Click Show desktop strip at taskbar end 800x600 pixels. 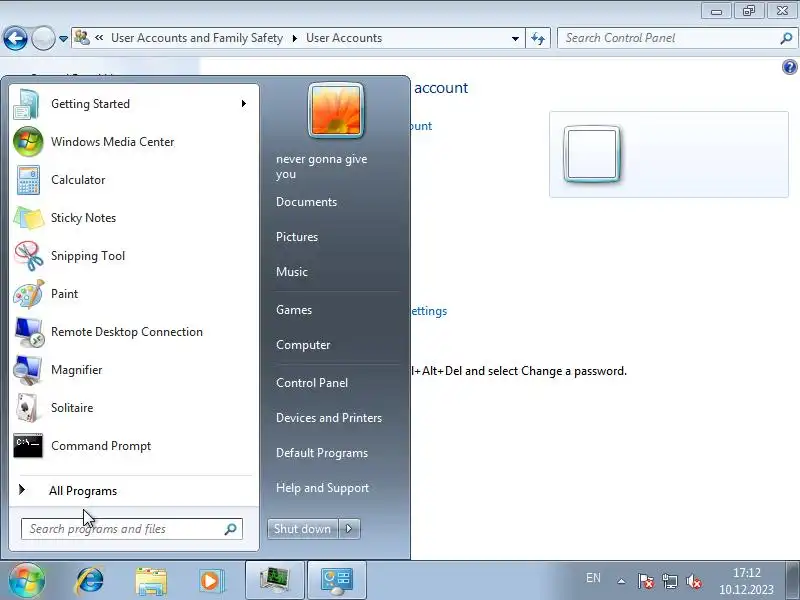(x=792, y=580)
